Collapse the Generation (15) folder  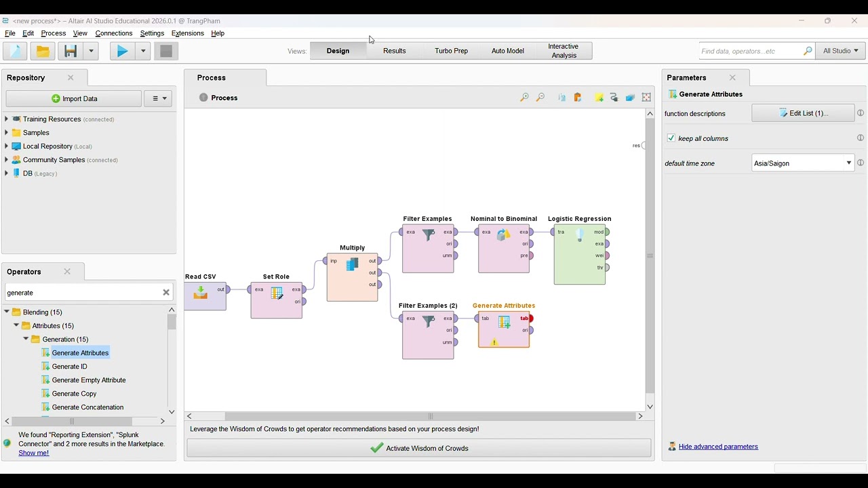[26, 340]
